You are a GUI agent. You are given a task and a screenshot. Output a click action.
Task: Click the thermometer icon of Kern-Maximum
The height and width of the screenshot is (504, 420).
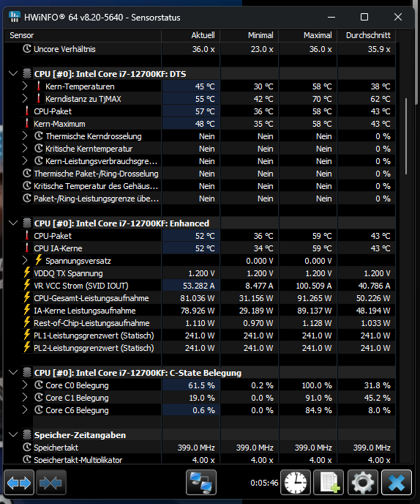coord(27,123)
